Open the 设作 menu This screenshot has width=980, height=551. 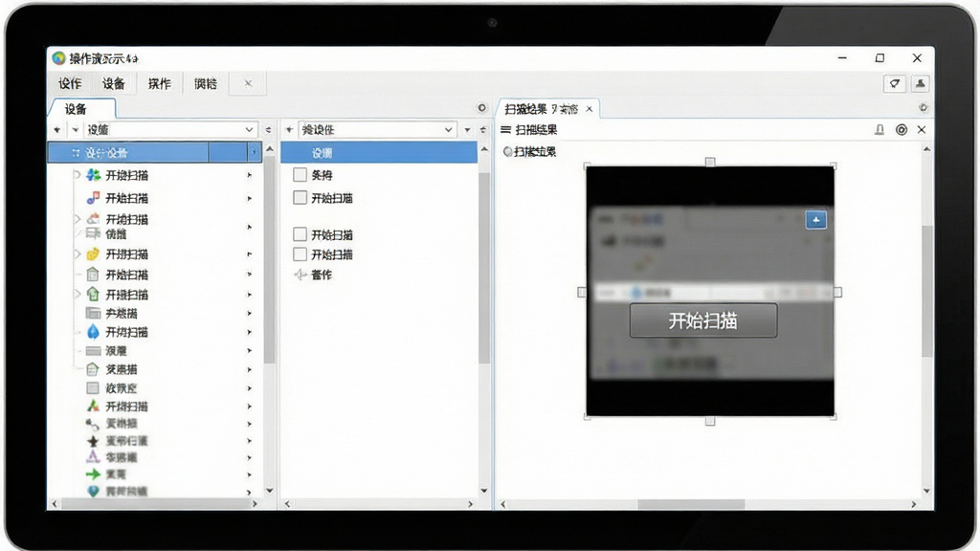(70, 84)
